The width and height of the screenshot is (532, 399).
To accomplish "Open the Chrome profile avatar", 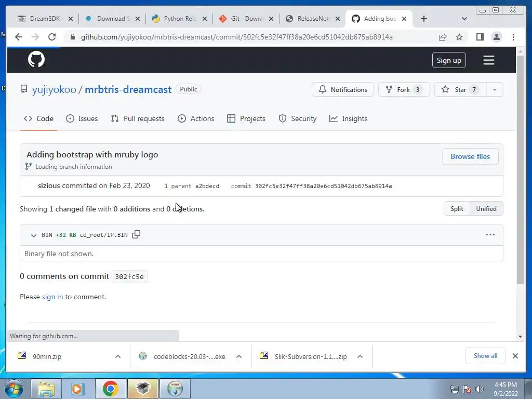I will [497, 37].
